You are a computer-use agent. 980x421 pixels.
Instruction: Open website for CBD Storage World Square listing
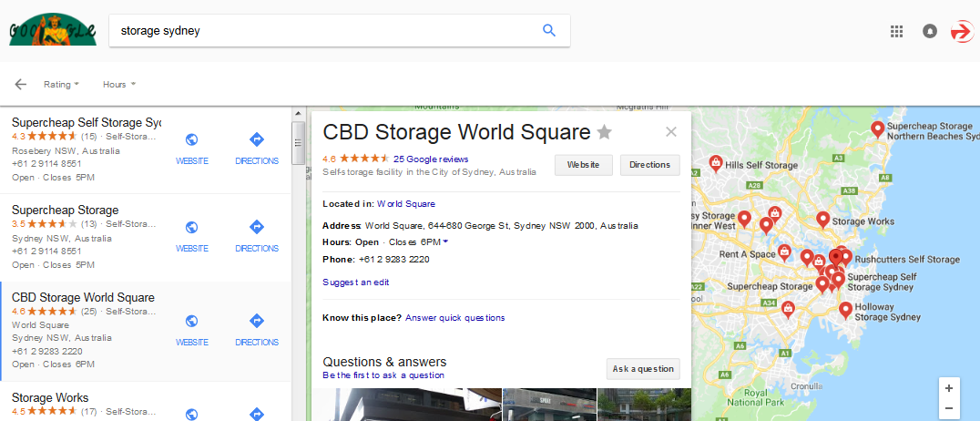tap(192, 330)
